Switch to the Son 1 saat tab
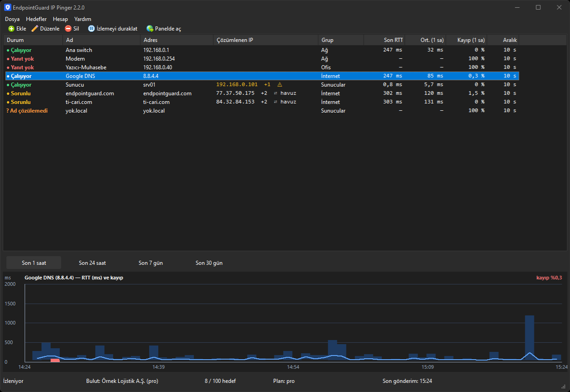570x392 pixels. pos(34,263)
